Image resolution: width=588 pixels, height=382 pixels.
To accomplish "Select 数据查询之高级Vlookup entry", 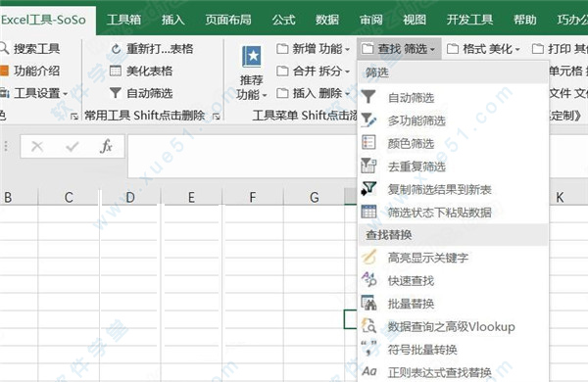I will tap(451, 326).
